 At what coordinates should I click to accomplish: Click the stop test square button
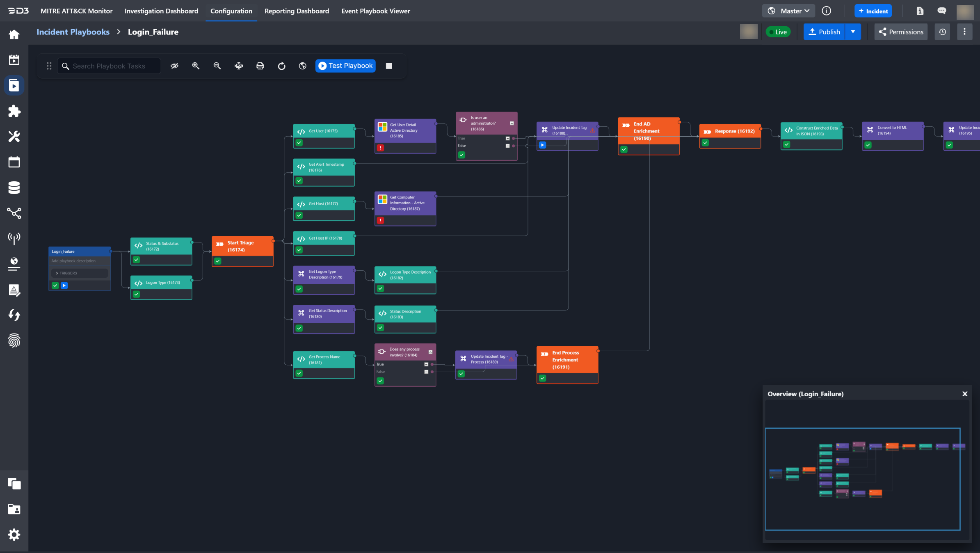click(x=389, y=66)
